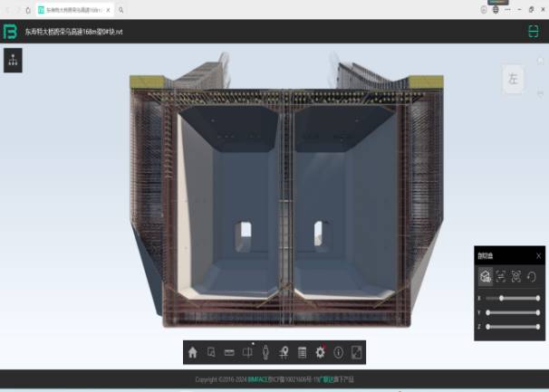
Task: Open the settings gear in bottom toolbar
Action: (320, 352)
